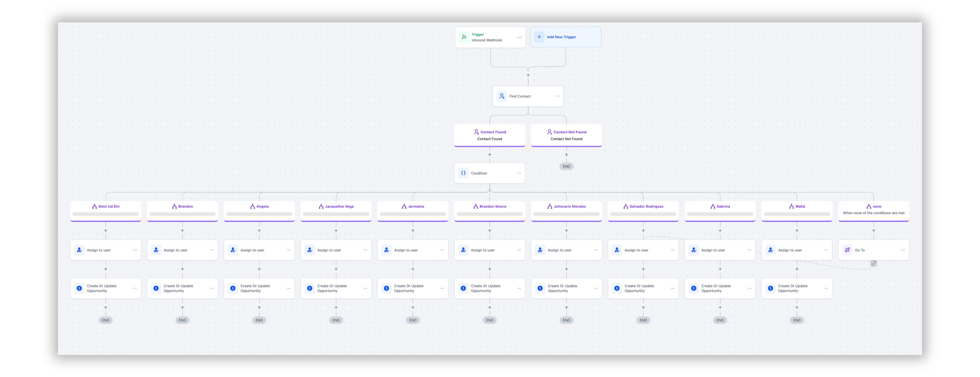Click opportunity dollar icon under Brandon
This screenshot has height=377, width=980.
coord(156,288)
